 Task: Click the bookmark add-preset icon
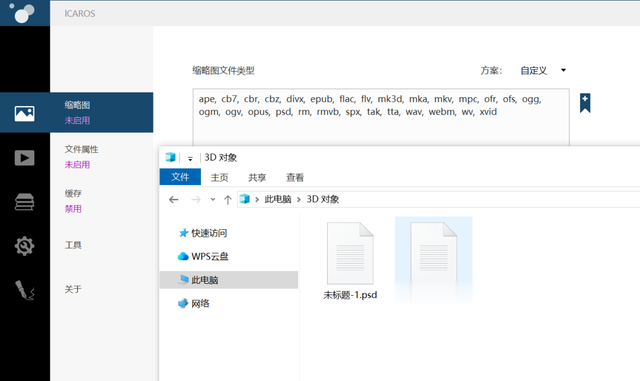coord(585,103)
